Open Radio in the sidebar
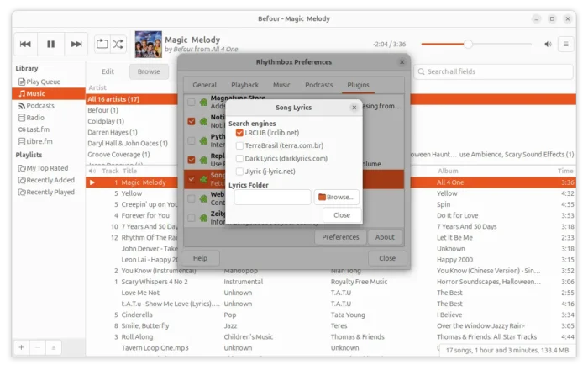This screenshot has width=588, height=370. tap(32, 118)
